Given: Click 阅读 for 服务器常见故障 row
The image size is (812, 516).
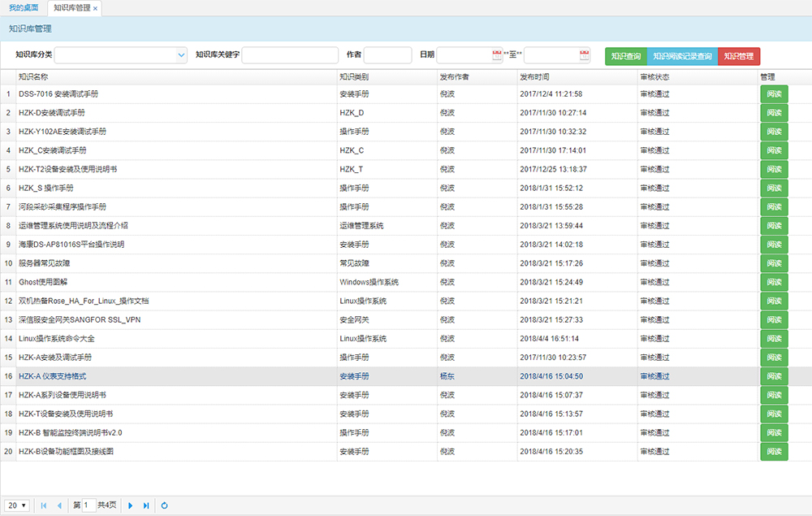Looking at the screenshot, I should point(774,264).
